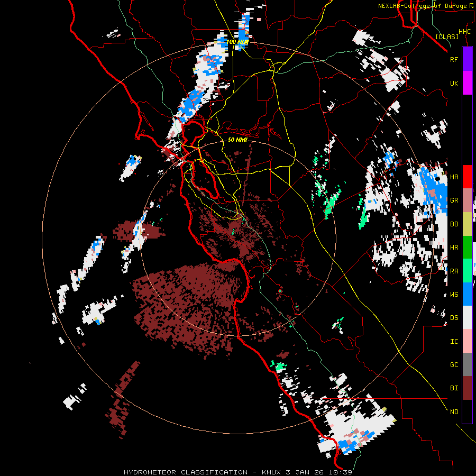Click the UK legend label

[454, 83]
